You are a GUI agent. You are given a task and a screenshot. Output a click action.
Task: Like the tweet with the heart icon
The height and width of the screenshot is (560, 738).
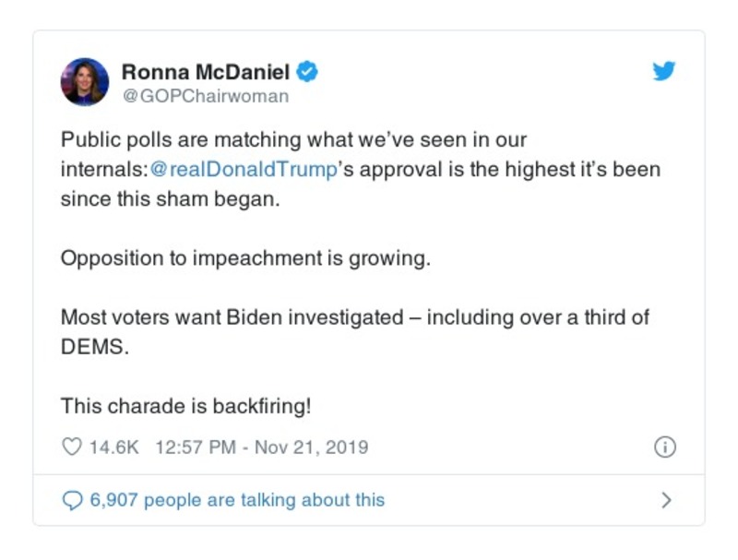pos(71,447)
